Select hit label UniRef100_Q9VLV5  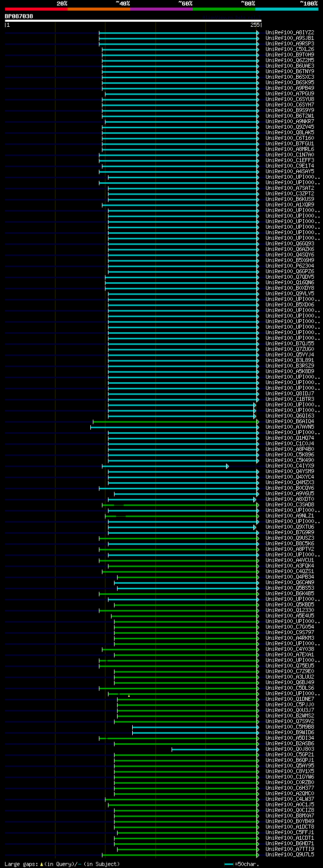pyautogui.click(x=290, y=294)
